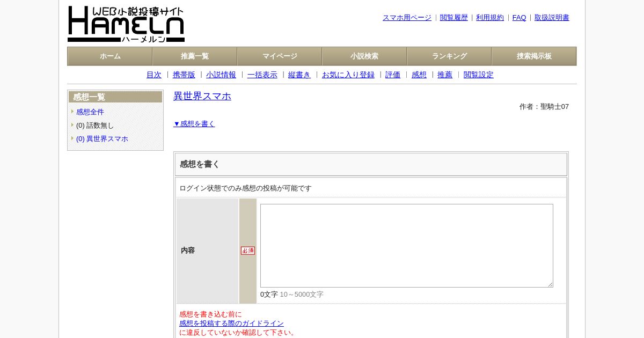
Task: Open the 閲覧履歴 link
Action: [454, 18]
